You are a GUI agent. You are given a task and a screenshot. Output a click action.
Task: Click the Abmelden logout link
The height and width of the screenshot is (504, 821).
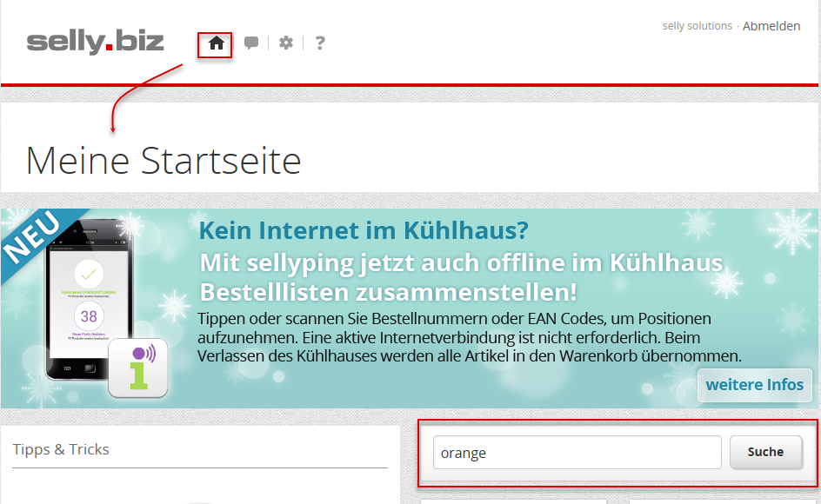coord(771,26)
